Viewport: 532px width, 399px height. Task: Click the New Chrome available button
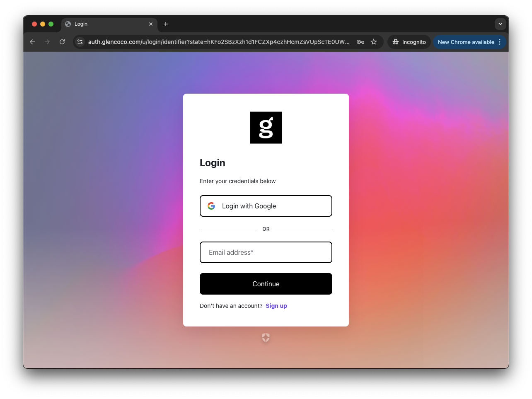point(465,42)
